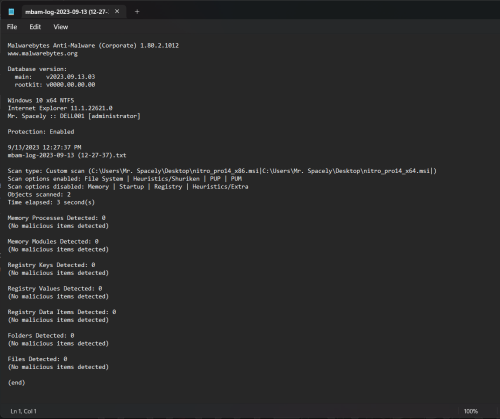Click 'No malicious items detected' under Registry Data Items

tap(58, 320)
